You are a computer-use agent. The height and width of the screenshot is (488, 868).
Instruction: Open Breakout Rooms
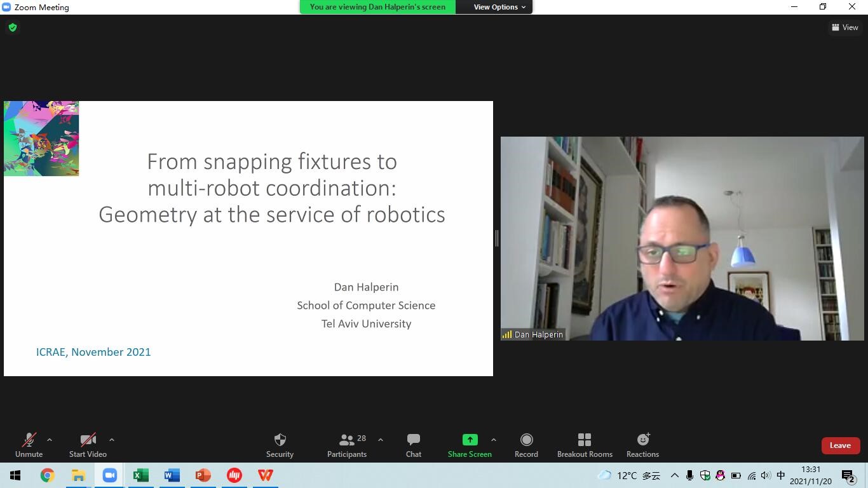coord(585,445)
